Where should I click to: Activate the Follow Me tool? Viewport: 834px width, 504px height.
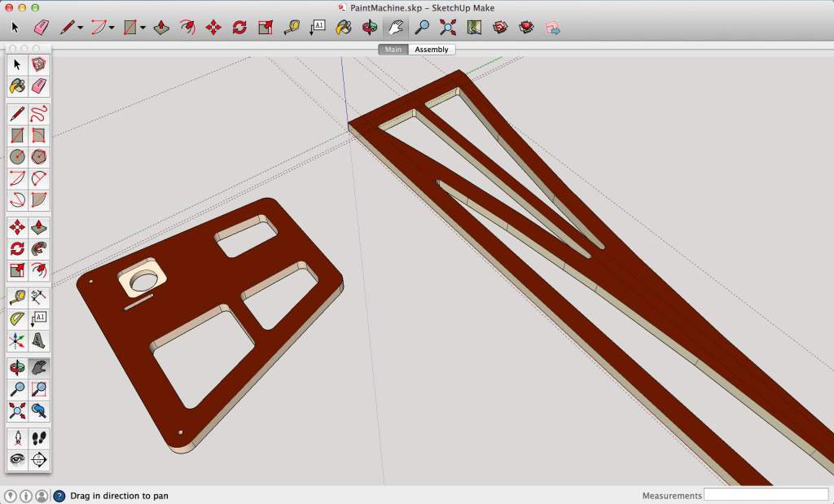[x=38, y=248]
